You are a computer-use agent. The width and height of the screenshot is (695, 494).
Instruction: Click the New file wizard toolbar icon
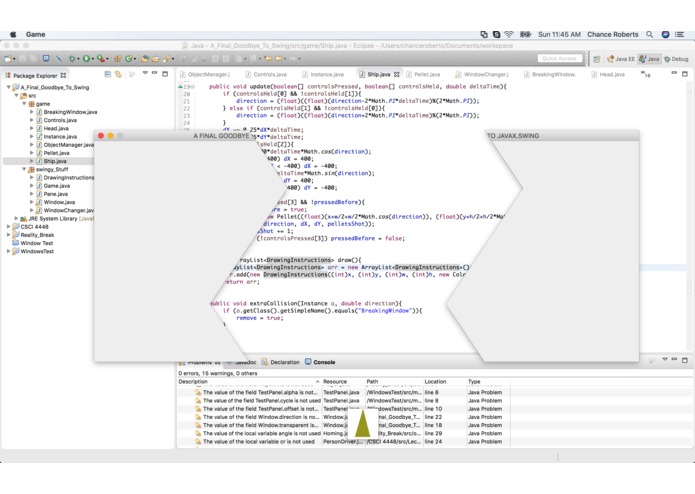click(x=8, y=58)
